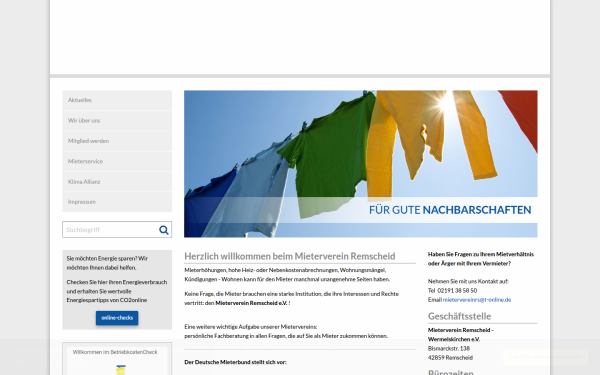Open Mieterservice in the sidebar
The image size is (600, 375).
coord(117,161)
